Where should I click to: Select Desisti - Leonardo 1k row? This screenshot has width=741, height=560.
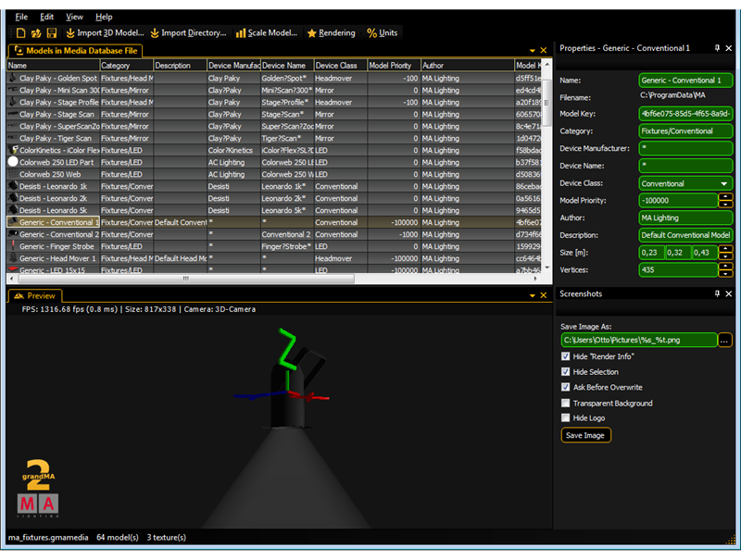pyautogui.click(x=274, y=186)
